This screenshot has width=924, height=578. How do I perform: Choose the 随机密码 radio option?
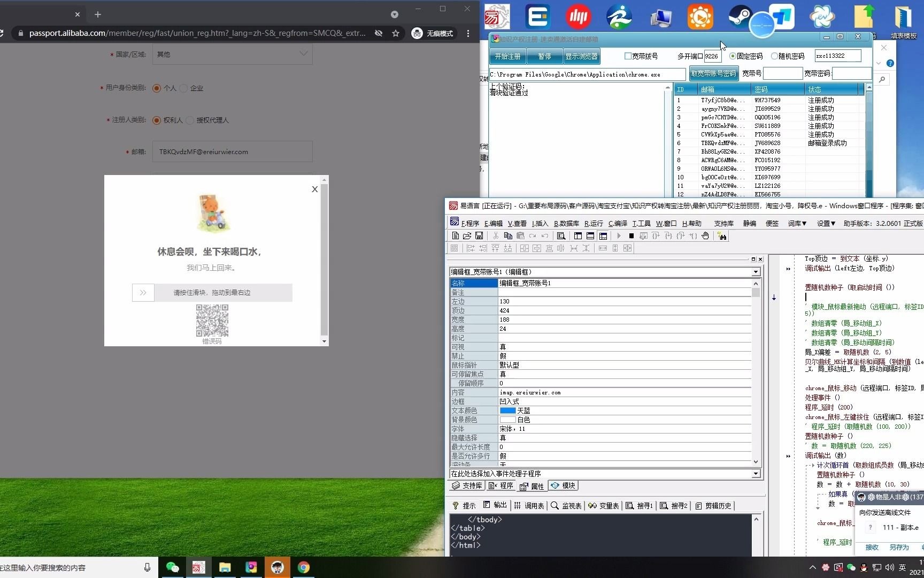[x=774, y=56]
